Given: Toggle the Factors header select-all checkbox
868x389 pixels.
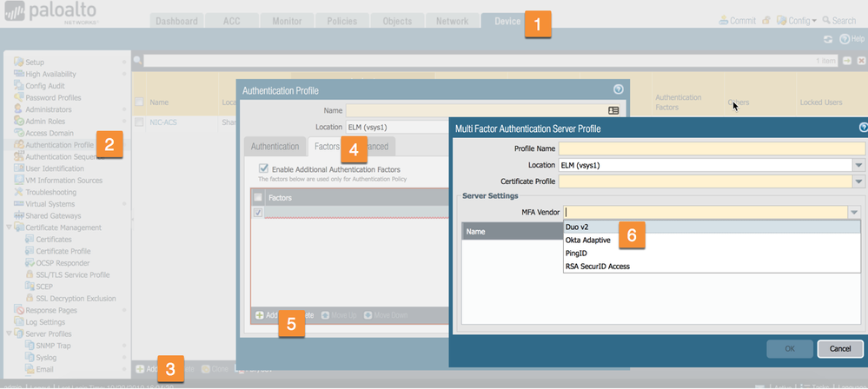Looking at the screenshot, I should [x=257, y=198].
